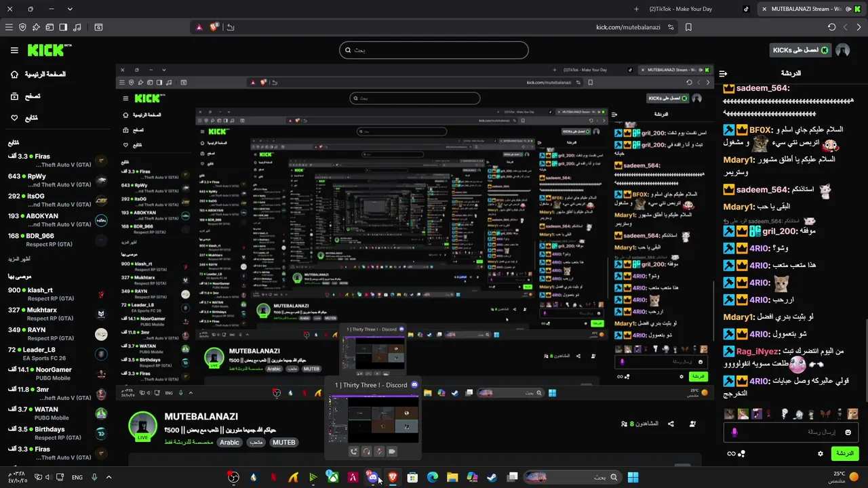Open Mukhtarx recommended channel
868x488 pixels.
pos(58,314)
